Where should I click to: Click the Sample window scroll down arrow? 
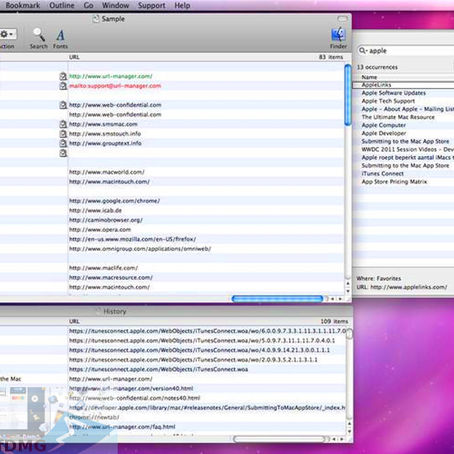[x=348, y=291]
